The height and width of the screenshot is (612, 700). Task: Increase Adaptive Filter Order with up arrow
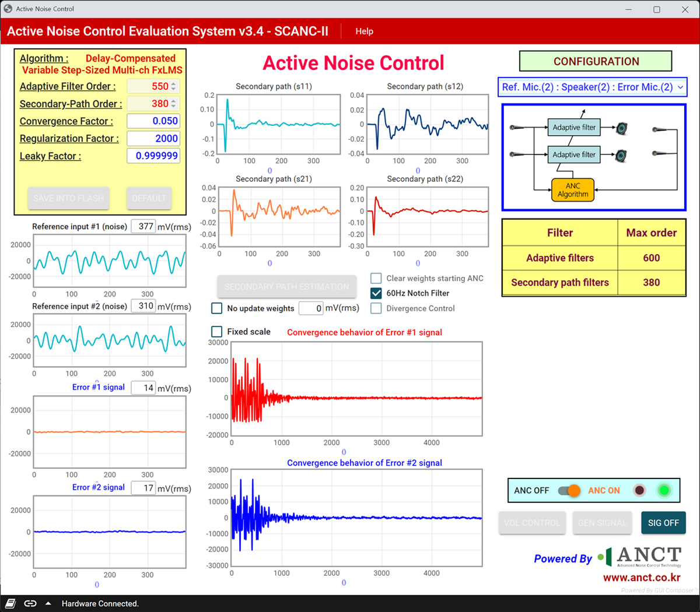click(x=173, y=84)
